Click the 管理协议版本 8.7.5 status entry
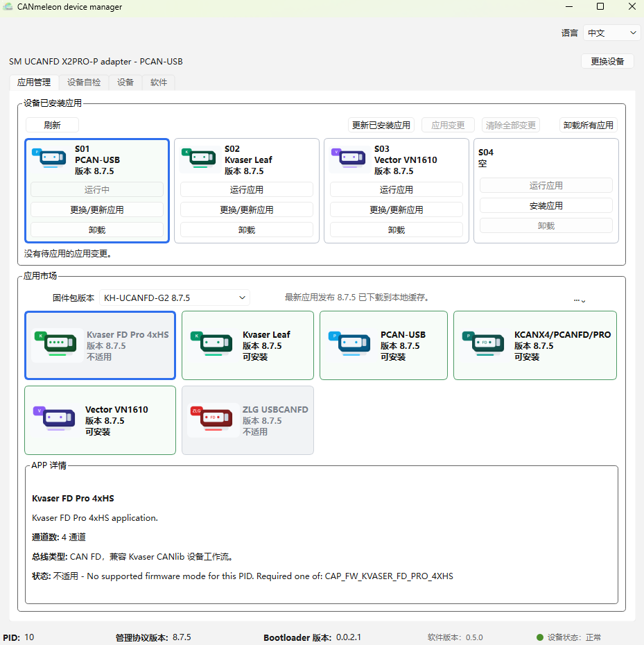This screenshot has width=644, height=645. (153, 637)
